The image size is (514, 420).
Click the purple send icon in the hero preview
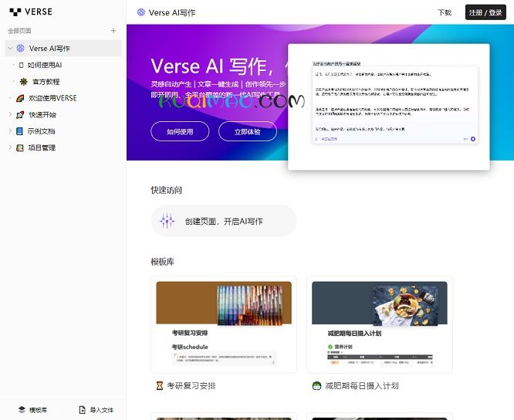(x=472, y=139)
